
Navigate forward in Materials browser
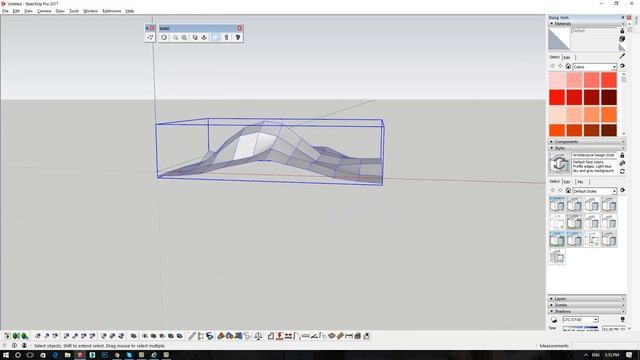coord(560,66)
